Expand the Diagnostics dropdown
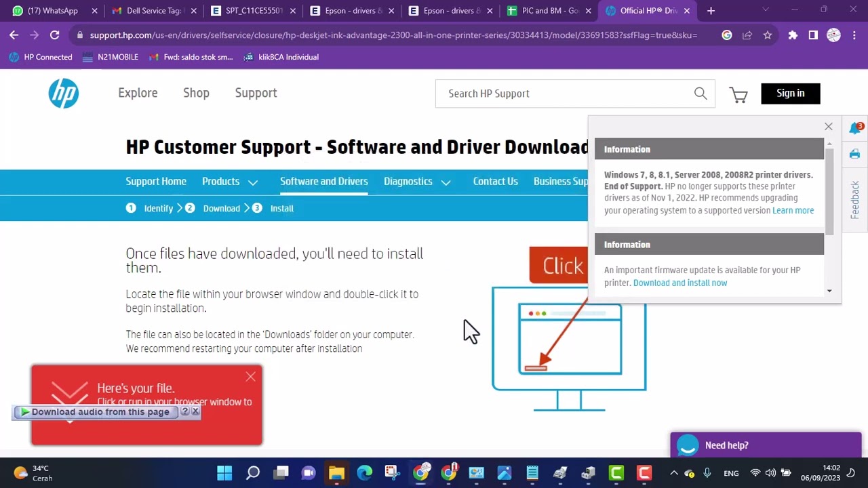Screen dimensions: 868x488 tap(417, 182)
